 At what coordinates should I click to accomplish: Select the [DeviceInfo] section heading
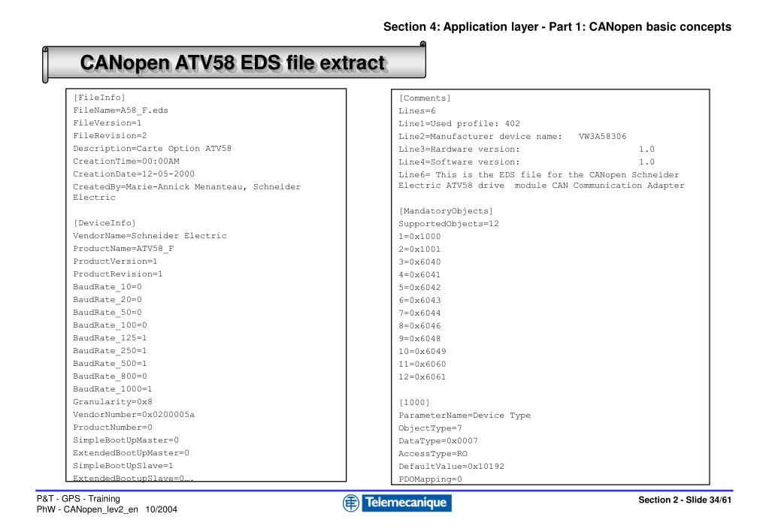click(104, 223)
